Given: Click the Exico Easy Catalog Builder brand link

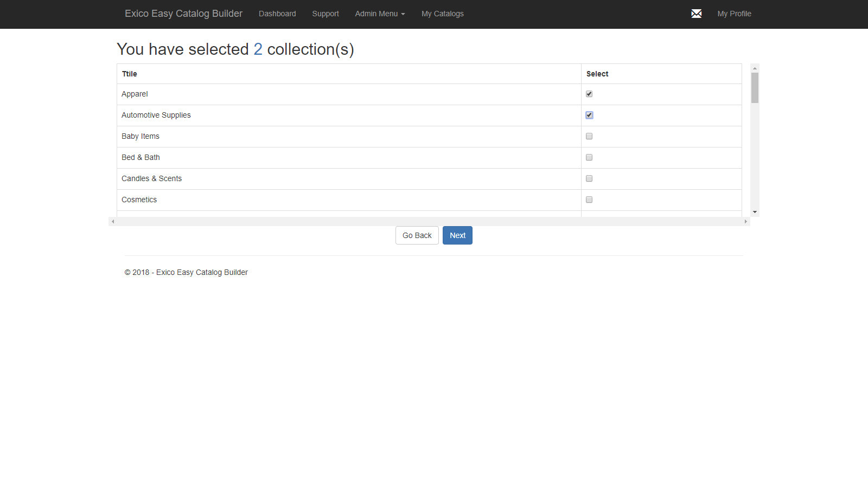Looking at the screenshot, I should tap(183, 14).
